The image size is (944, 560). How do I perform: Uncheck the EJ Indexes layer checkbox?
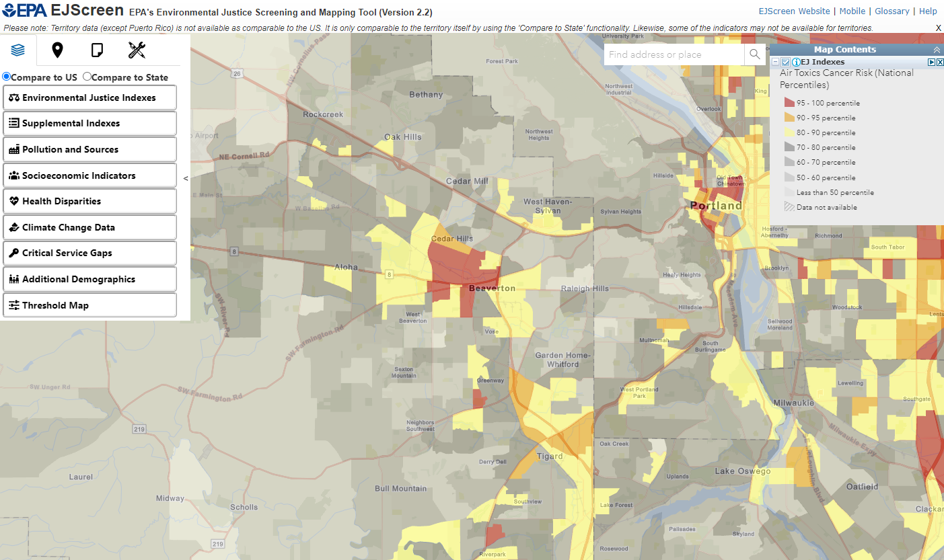(785, 62)
